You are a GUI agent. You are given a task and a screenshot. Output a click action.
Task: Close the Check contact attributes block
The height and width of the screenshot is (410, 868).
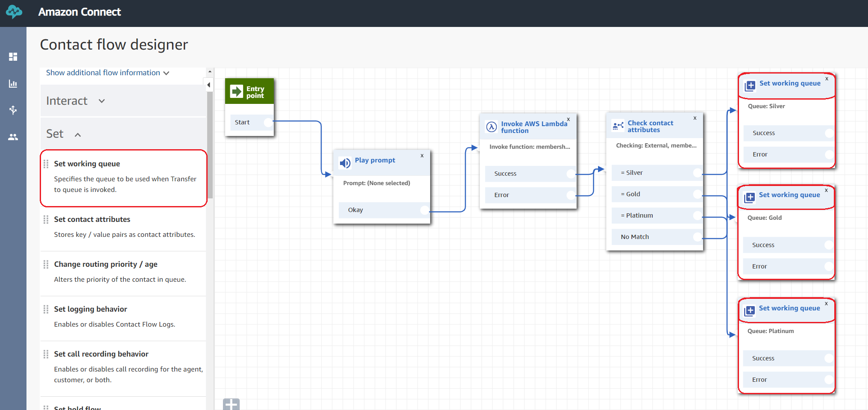[695, 118]
